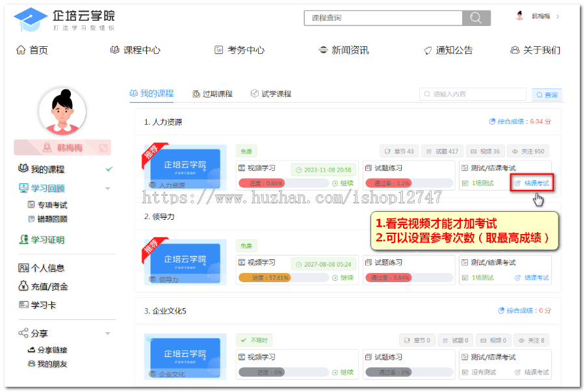The image size is (585, 392).
Task: Click the 2023-11-08 20:58 time badge
Action: 324,170
